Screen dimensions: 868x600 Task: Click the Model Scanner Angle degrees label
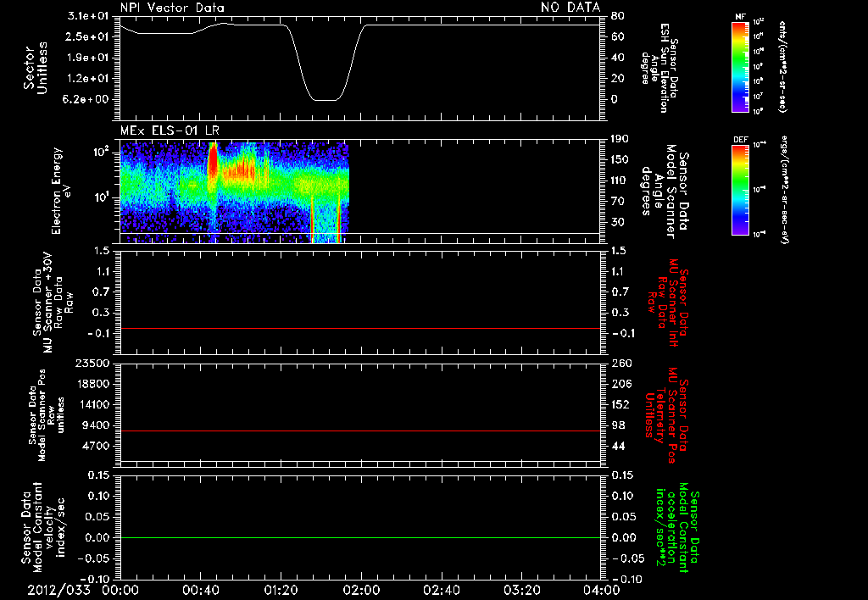click(664, 192)
